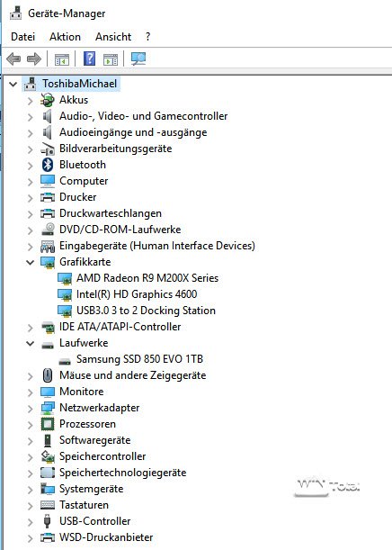Select the Monitore label

[81, 392]
